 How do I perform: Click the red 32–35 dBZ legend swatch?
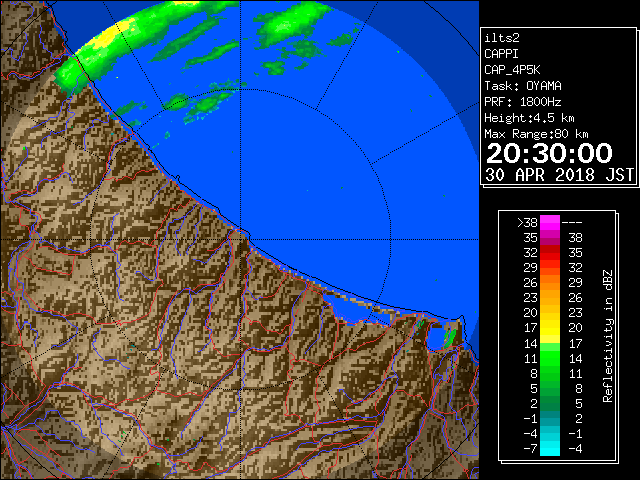(x=550, y=253)
